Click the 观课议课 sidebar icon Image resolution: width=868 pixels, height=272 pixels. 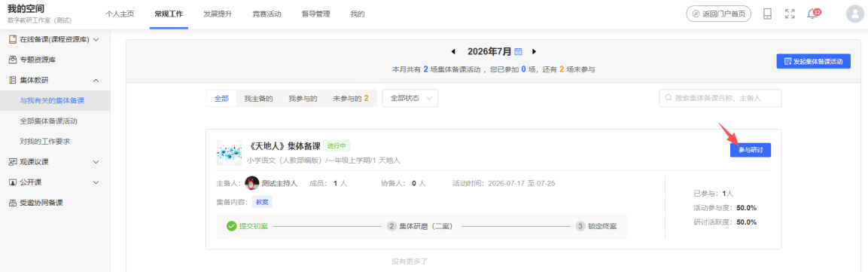pyautogui.click(x=13, y=162)
